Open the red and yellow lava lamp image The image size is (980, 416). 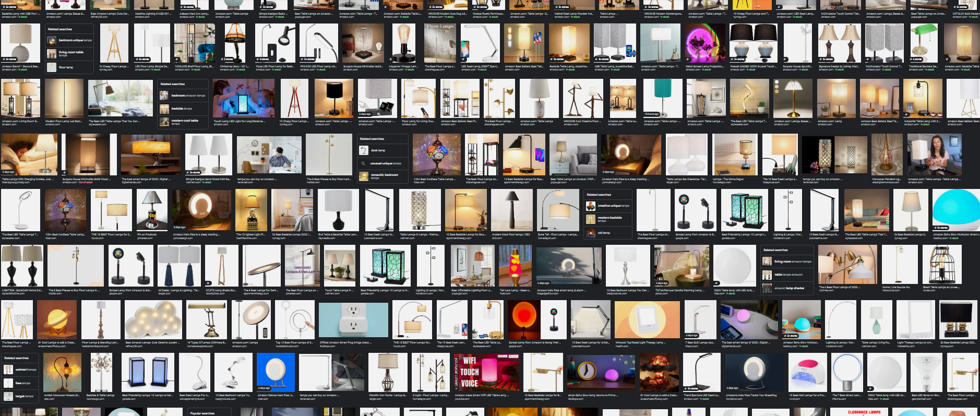tap(515, 265)
